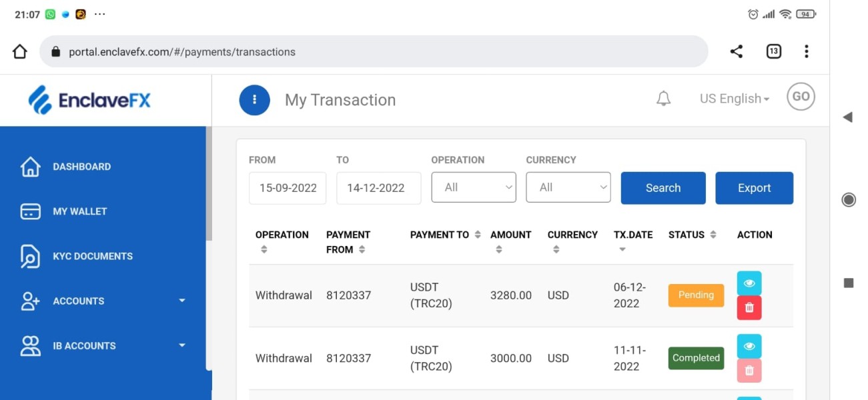Click the blue three-dot menu button

coord(254,100)
